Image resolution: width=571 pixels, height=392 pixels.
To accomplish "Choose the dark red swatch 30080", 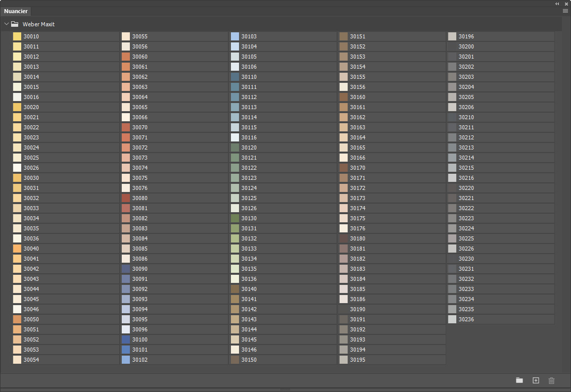I will (126, 198).
